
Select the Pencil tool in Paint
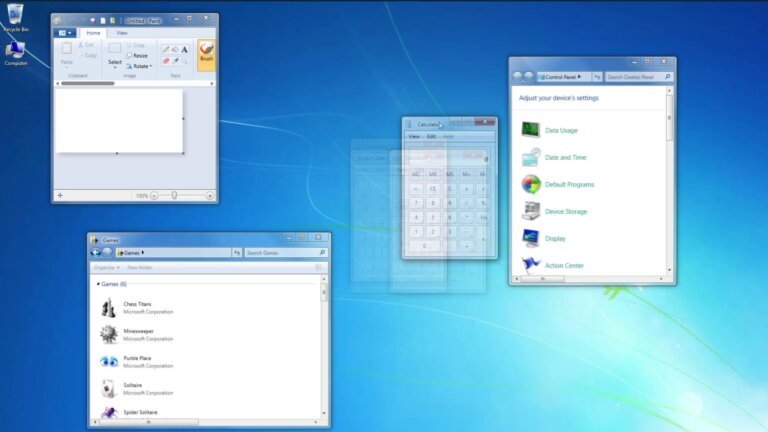(x=166, y=49)
